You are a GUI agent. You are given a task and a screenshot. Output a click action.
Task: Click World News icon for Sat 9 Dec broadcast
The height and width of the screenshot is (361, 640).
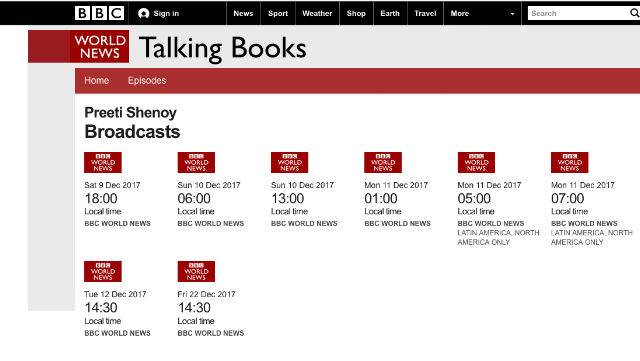click(x=103, y=163)
